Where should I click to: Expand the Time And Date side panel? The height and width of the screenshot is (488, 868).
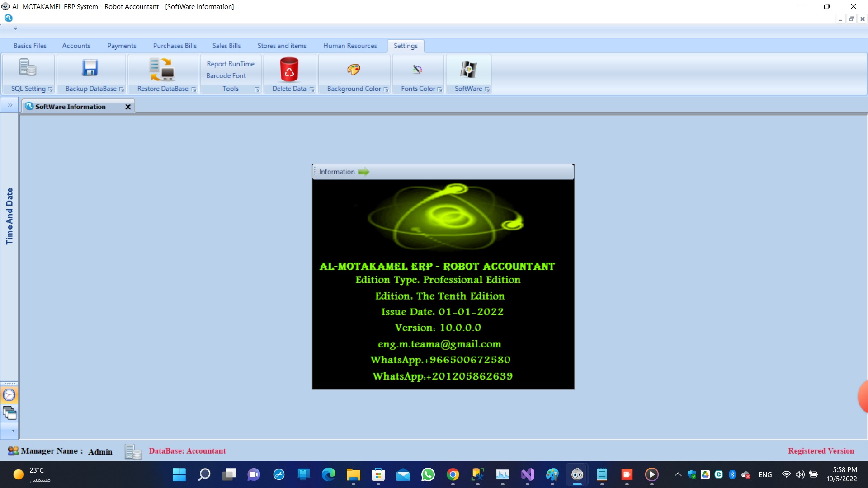pos(9,105)
